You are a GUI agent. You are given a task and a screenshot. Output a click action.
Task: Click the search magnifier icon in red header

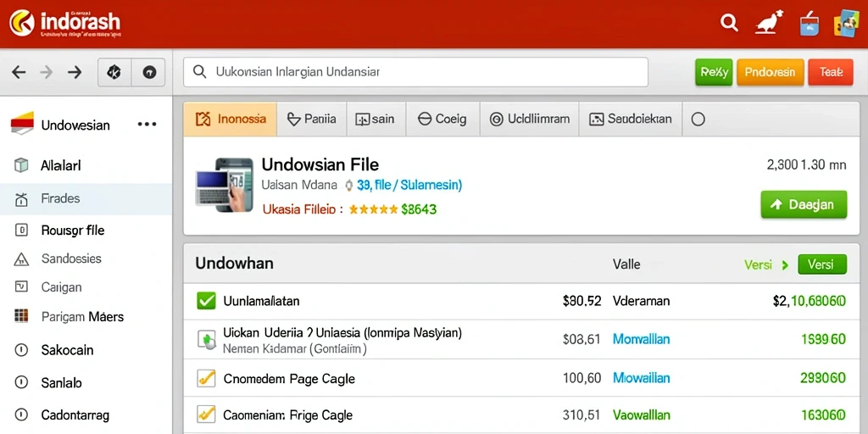pos(729,23)
